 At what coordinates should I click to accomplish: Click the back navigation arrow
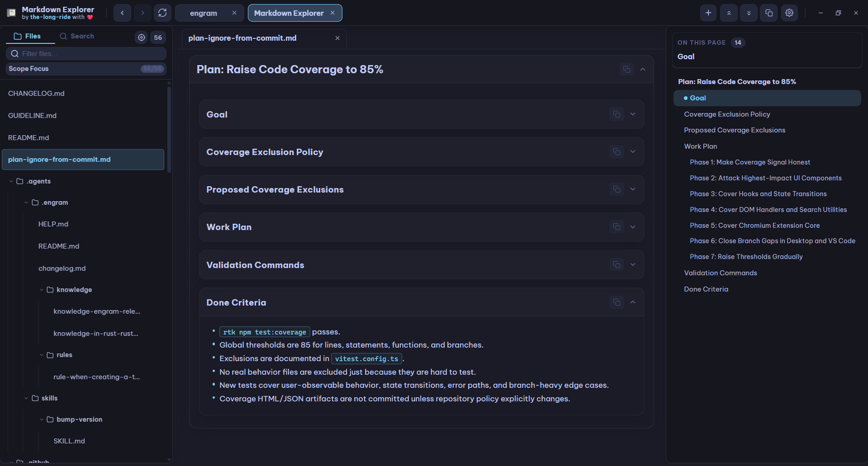(122, 13)
